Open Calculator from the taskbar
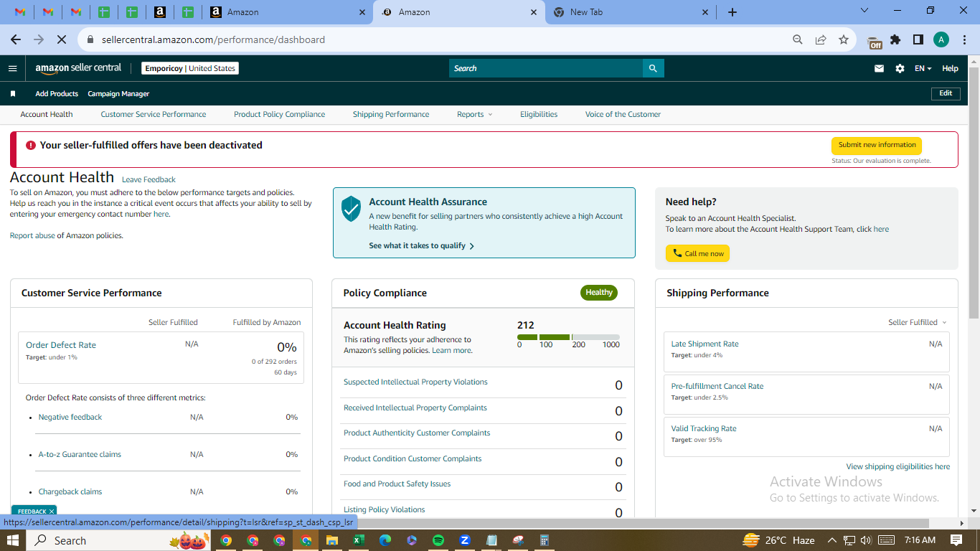Viewport: 980px width, 551px height. 545,540
